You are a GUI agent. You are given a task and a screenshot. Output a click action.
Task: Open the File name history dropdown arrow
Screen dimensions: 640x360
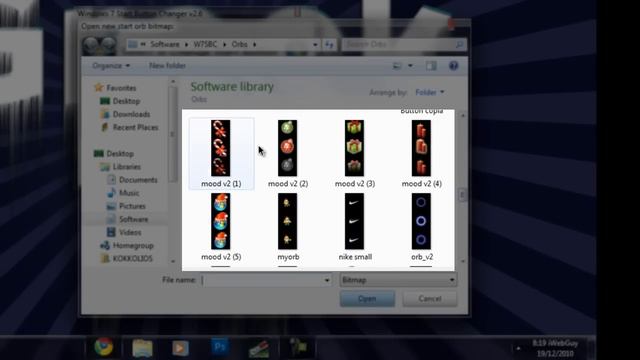pyautogui.click(x=327, y=280)
